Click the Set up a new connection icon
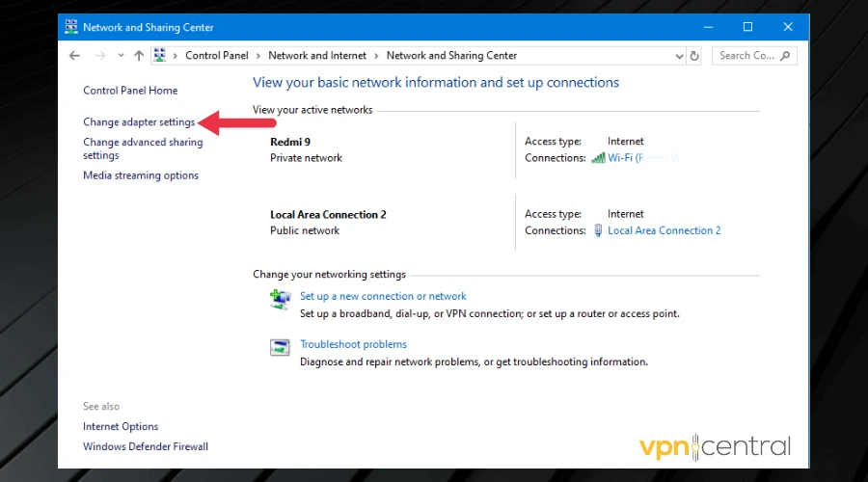Viewport: 868px width, 482px height. click(x=281, y=300)
